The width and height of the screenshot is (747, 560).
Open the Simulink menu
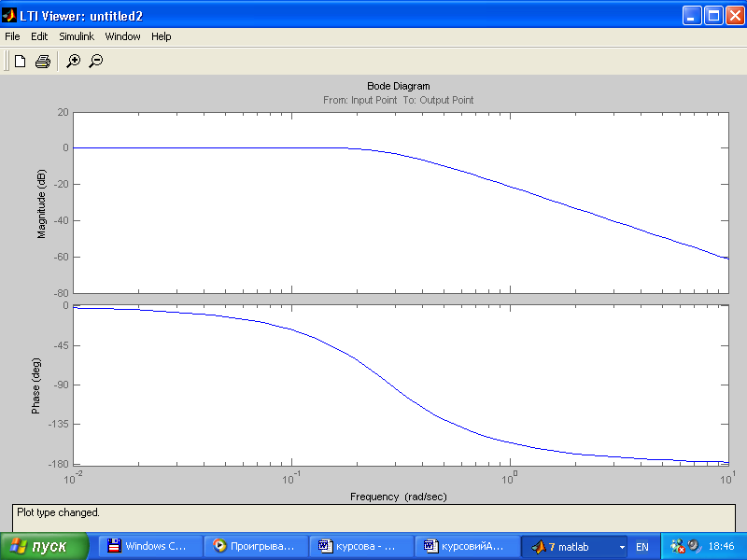77,36
